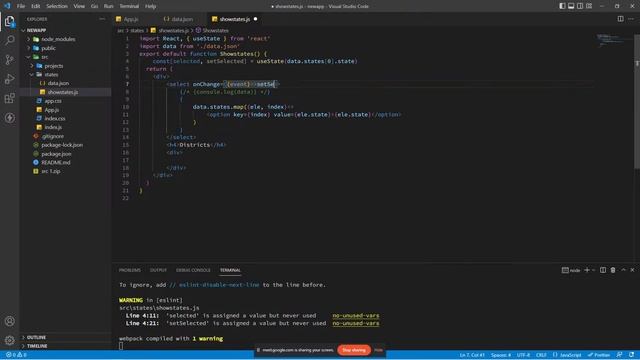Split the editor to the right
The width and height of the screenshot is (640, 360).
[620, 19]
